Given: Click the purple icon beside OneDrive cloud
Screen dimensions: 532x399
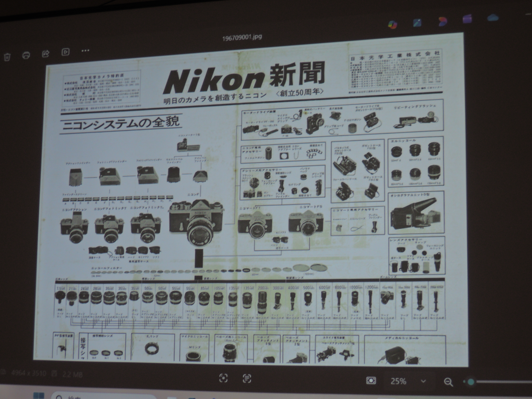Looking at the screenshot, I should pyautogui.click(x=467, y=19).
